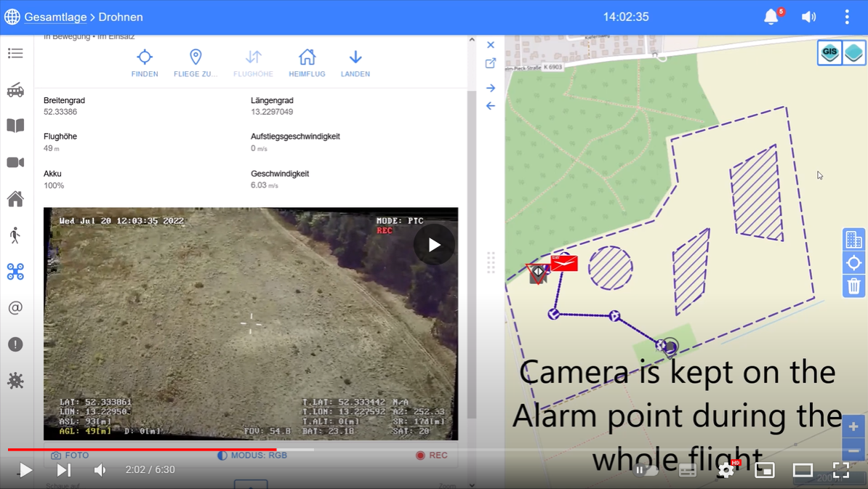The width and height of the screenshot is (868, 489).
Task: Toggle YouTube autoplay switch
Action: click(646, 470)
